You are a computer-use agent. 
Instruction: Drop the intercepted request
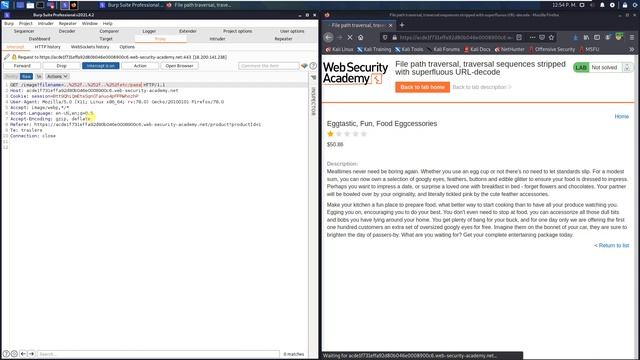tap(61, 66)
